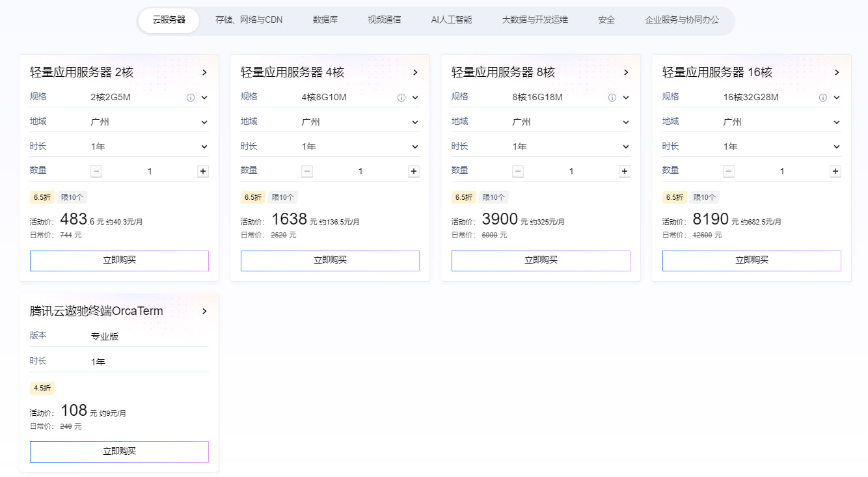Decrease quantity for the 16核 server
The width and height of the screenshot is (868, 477).
pyautogui.click(x=729, y=171)
